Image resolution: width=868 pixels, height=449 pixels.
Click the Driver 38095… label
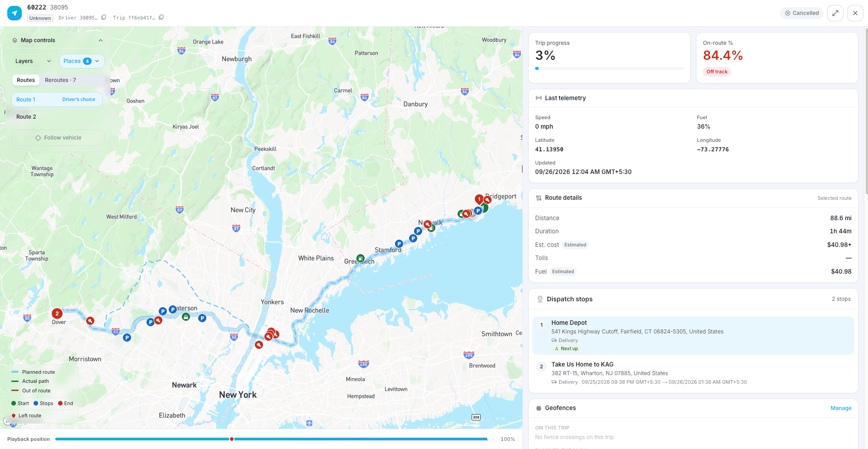(x=78, y=18)
